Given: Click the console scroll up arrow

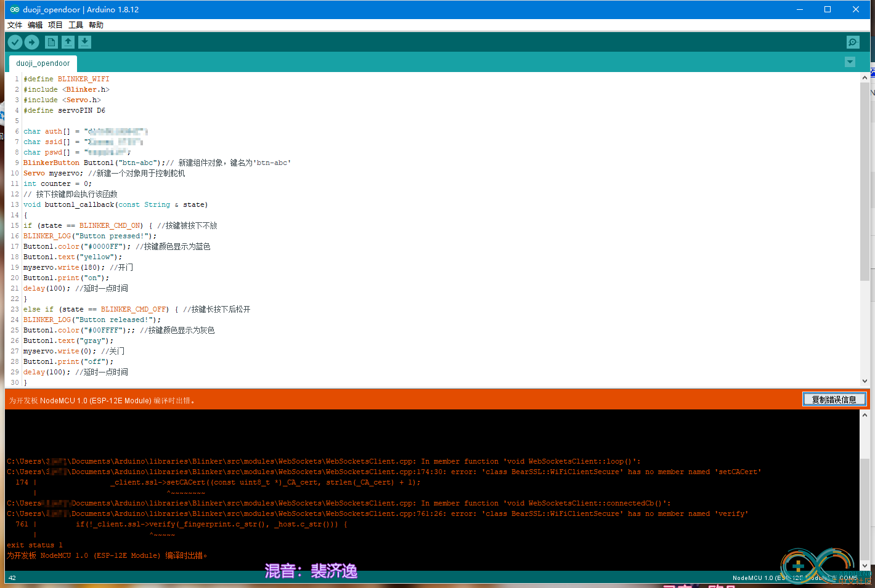Looking at the screenshot, I should [x=865, y=415].
